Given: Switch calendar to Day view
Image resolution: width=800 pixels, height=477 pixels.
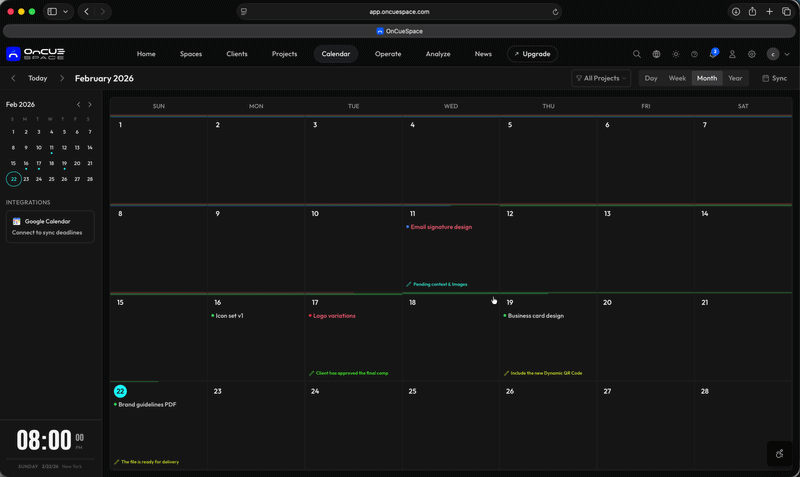Looking at the screenshot, I should tap(651, 78).
